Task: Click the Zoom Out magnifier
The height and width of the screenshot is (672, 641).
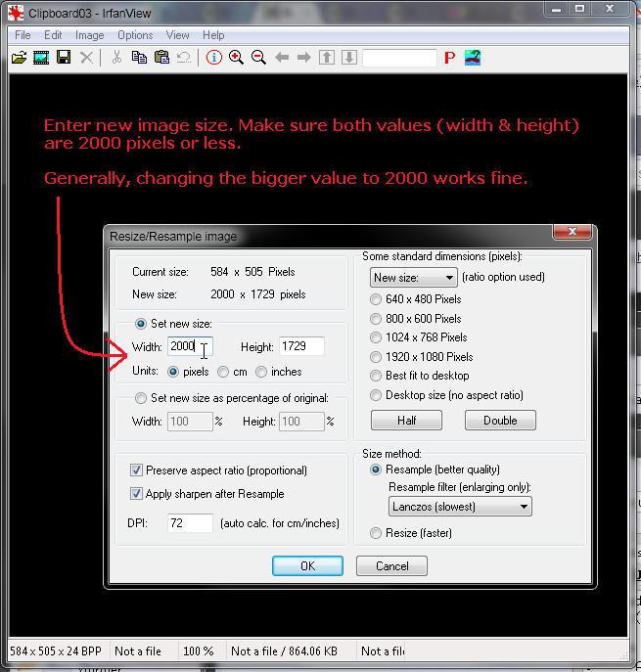Action: pos(258,57)
